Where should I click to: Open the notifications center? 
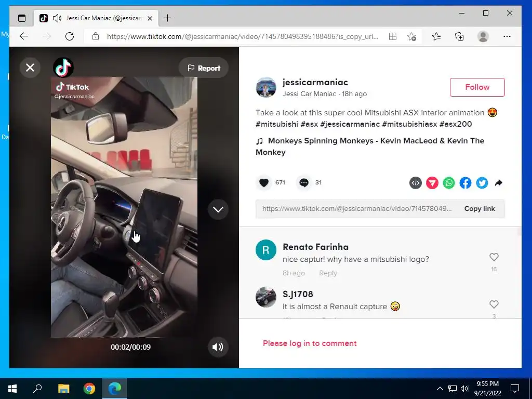coord(515,389)
